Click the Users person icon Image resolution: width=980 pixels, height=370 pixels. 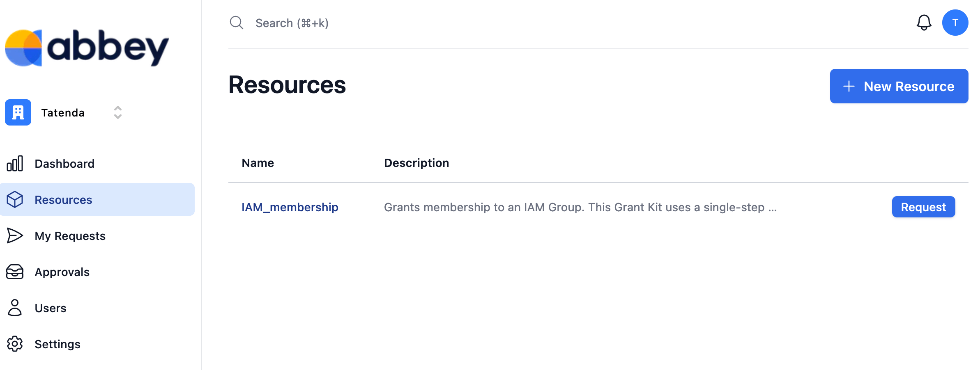click(15, 308)
